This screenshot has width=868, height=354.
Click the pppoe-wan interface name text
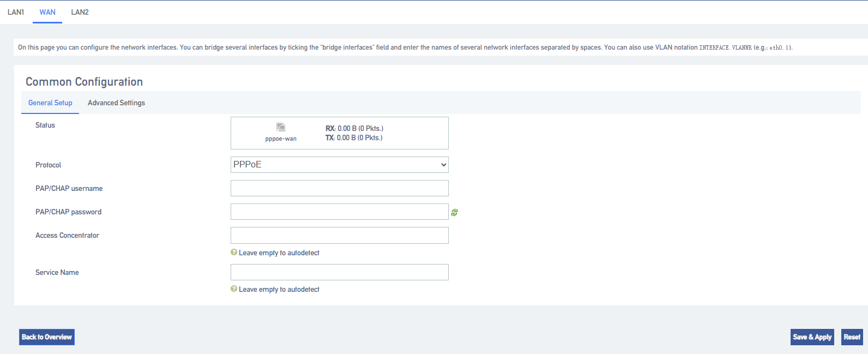point(281,139)
